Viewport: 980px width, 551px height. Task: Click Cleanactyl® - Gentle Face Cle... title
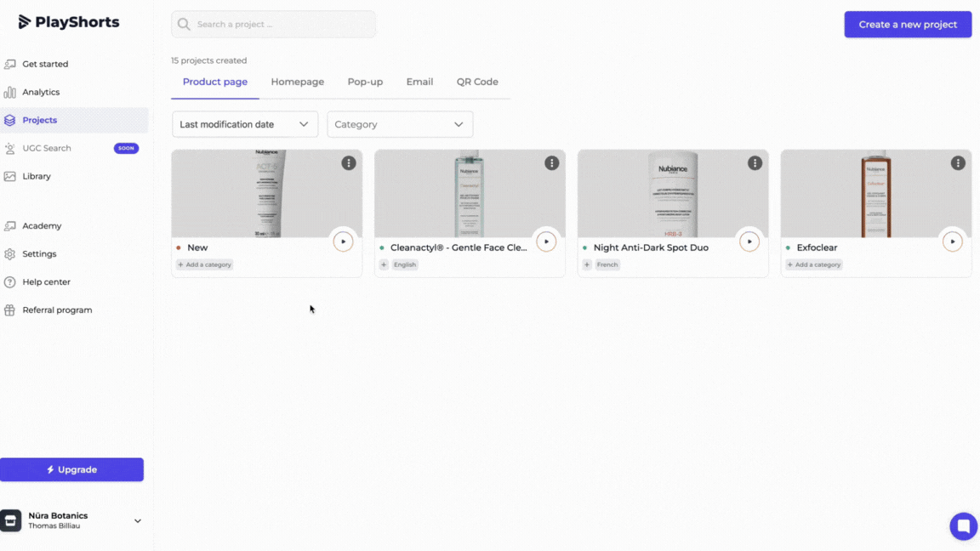coord(459,247)
